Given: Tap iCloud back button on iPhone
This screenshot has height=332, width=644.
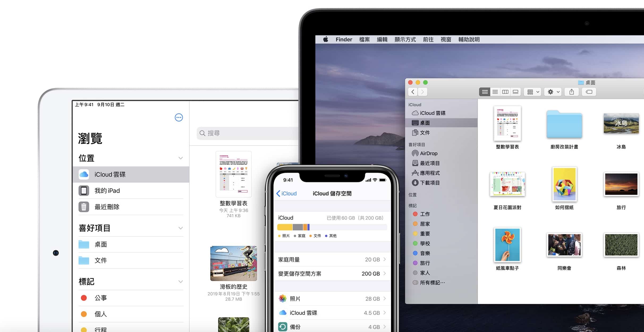Looking at the screenshot, I should click(x=286, y=194).
